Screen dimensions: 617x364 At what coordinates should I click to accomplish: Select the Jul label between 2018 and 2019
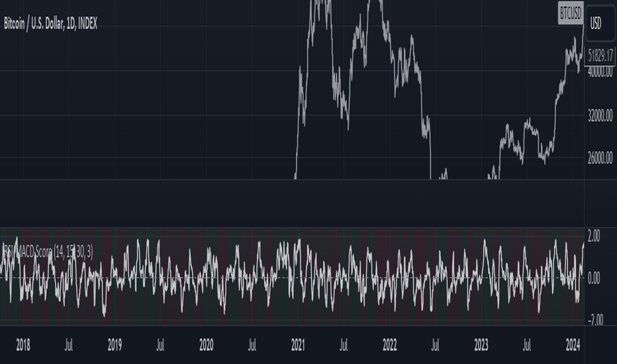coord(68,345)
